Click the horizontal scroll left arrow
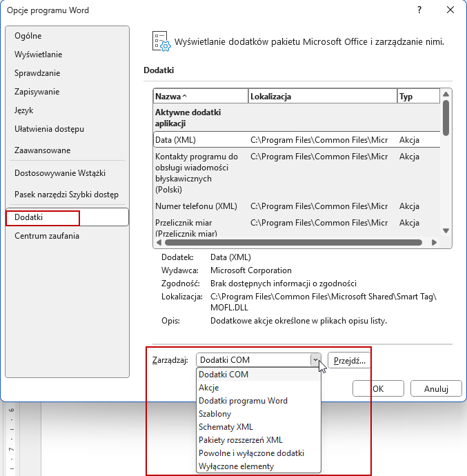 click(159, 242)
